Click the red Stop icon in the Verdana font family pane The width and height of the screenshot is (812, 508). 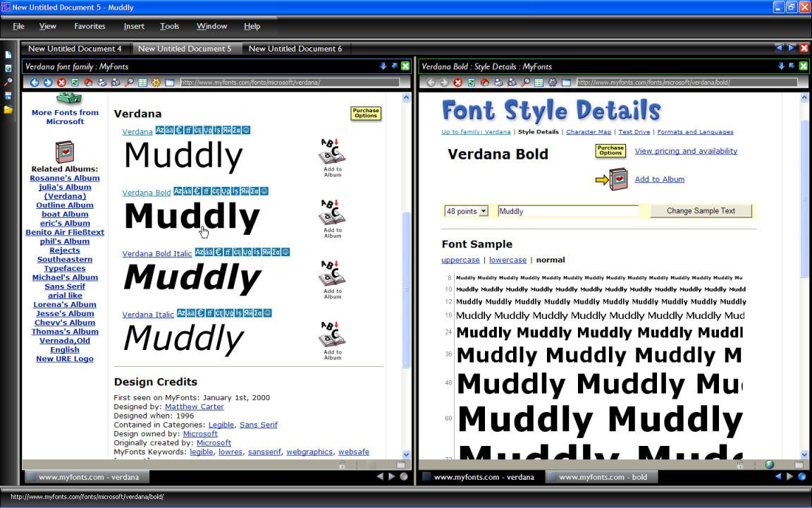(61, 83)
